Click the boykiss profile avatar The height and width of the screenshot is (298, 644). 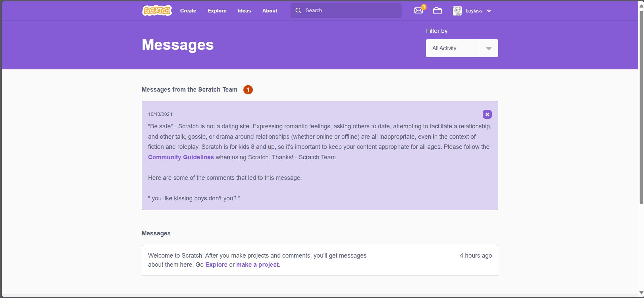click(457, 11)
